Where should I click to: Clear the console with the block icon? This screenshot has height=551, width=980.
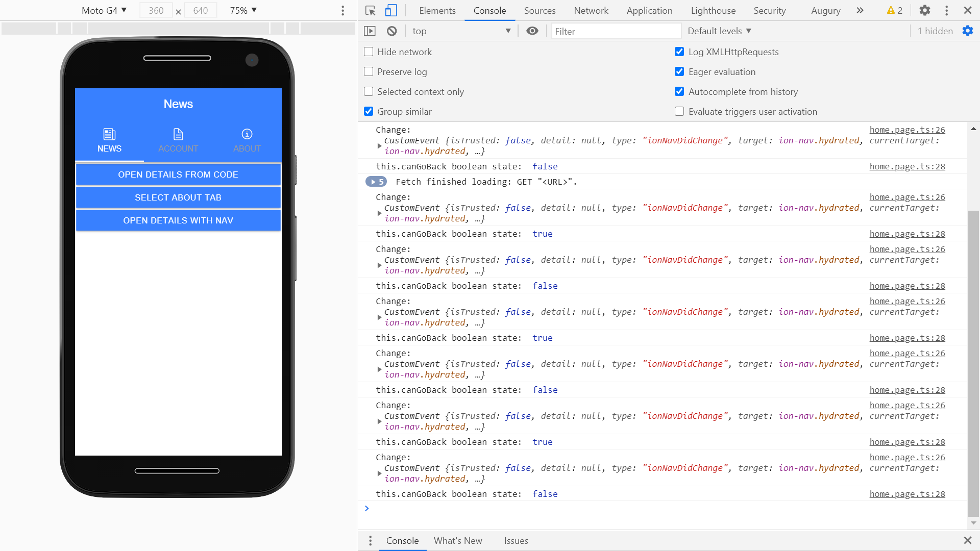pyautogui.click(x=391, y=31)
